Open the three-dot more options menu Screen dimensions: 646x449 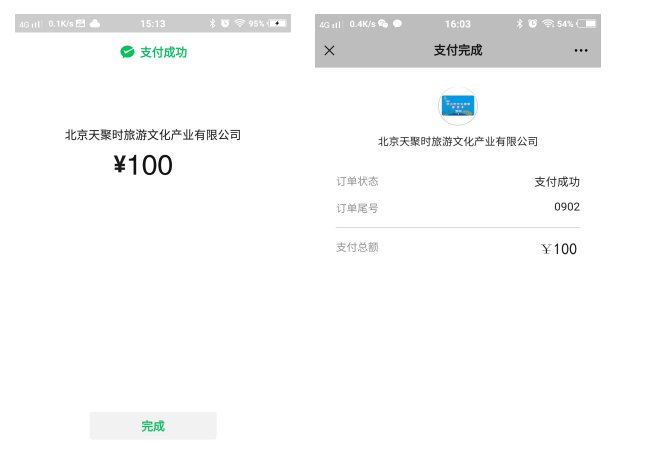coord(581,50)
